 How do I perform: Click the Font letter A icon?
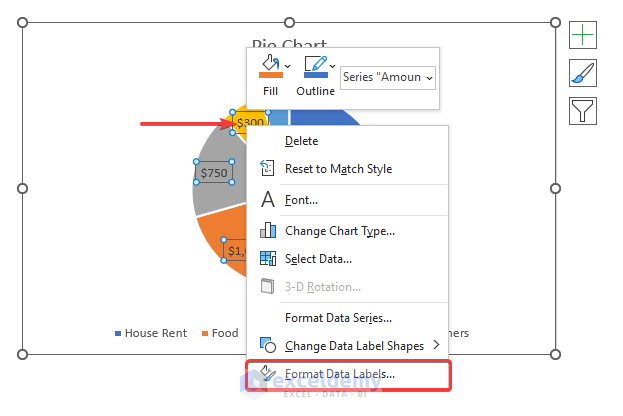click(x=268, y=200)
